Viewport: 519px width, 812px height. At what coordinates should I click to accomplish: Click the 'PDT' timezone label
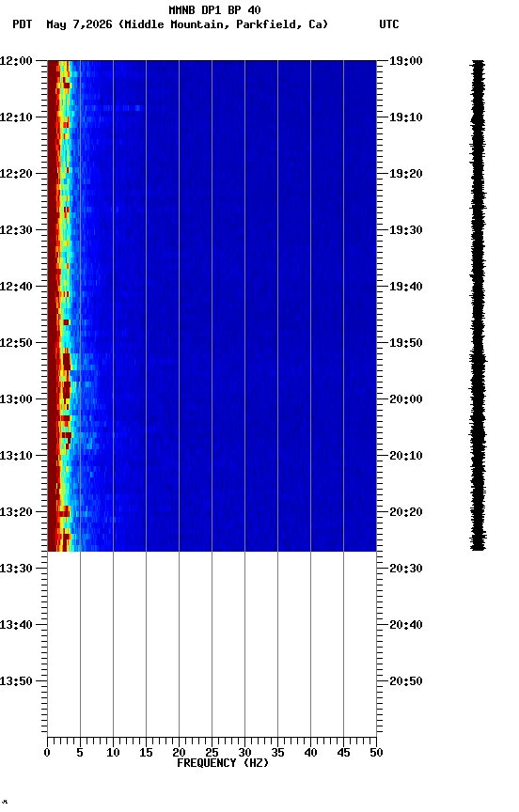(23, 24)
